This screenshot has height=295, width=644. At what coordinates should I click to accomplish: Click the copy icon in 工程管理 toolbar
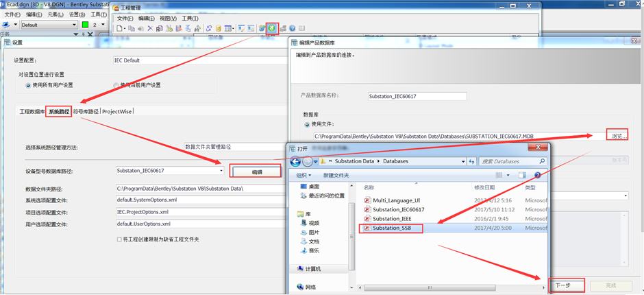tap(132, 28)
